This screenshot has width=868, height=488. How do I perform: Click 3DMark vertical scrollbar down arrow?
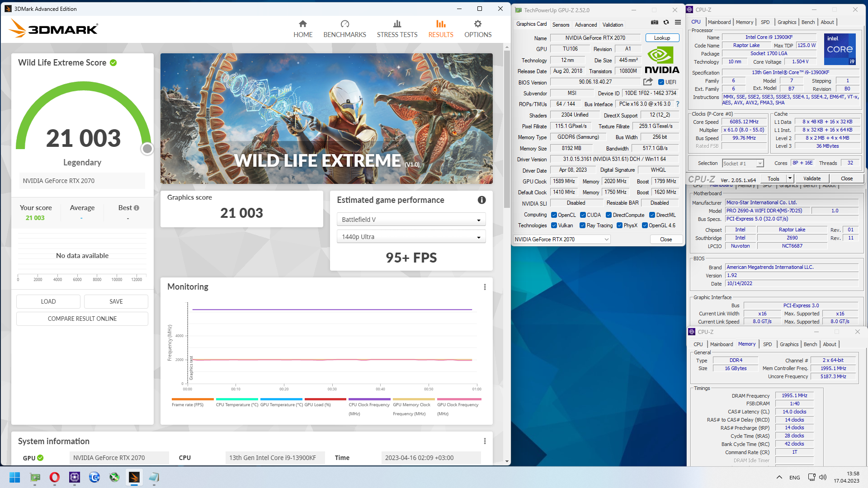click(x=507, y=461)
